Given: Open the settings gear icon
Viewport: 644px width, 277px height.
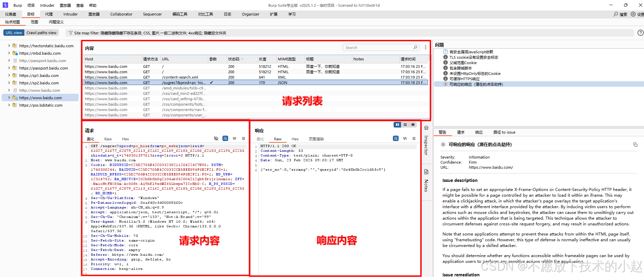Looking at the screenshot, I should [x=633, y=14].
